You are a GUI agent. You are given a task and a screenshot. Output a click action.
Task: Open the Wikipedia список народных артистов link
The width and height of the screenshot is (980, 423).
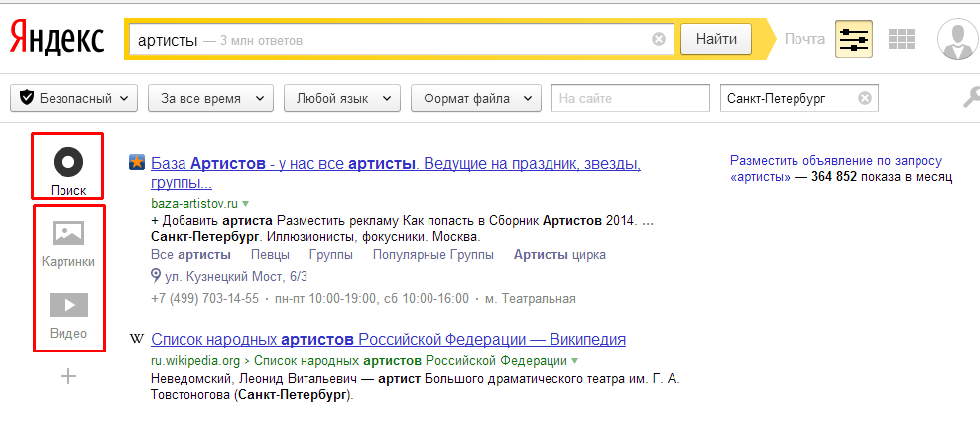click(388, 340)
